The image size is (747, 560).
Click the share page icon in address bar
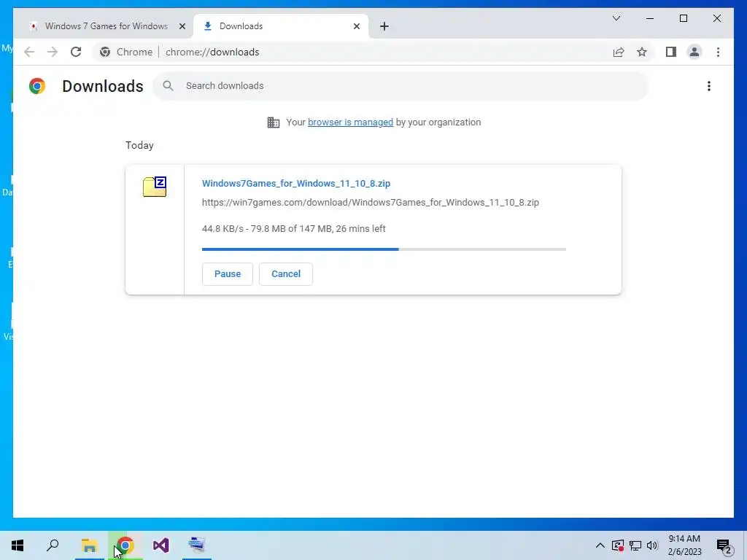coord(619,52)
